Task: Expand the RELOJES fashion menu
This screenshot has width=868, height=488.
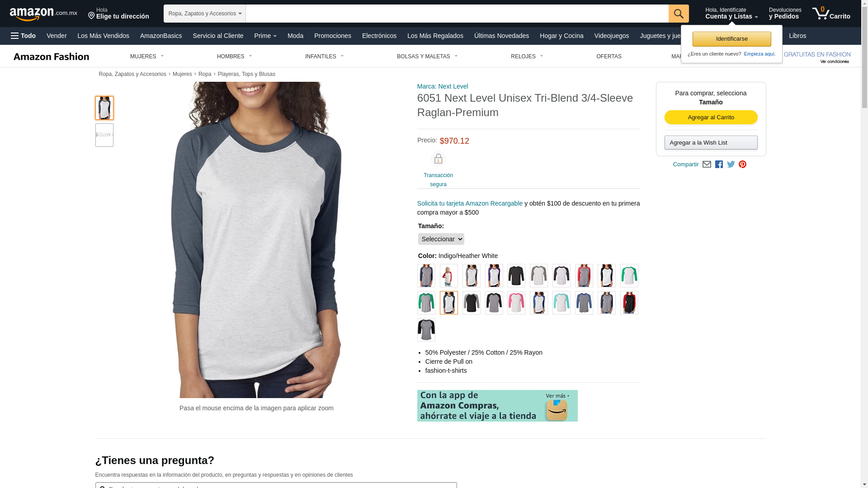Action: (x=527, y=56)
